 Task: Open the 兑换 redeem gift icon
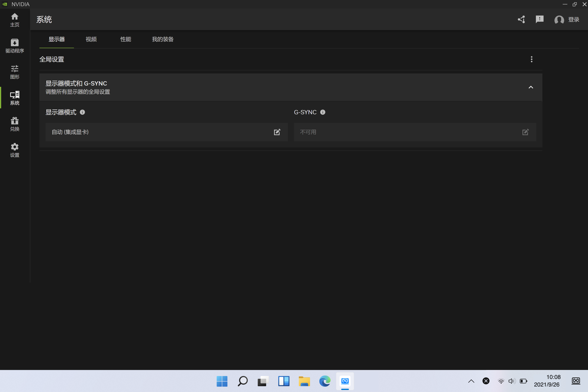click(x=14, y=124)
